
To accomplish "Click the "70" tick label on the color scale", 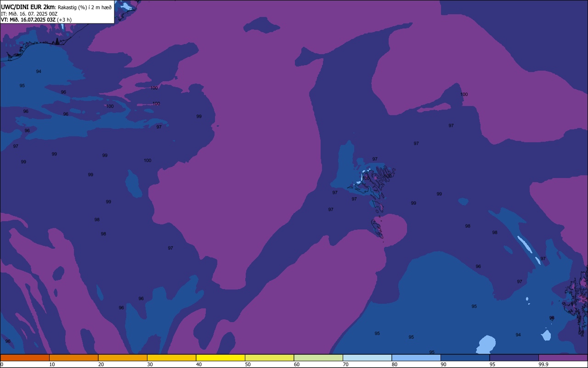I will click(x=345, y=364).
